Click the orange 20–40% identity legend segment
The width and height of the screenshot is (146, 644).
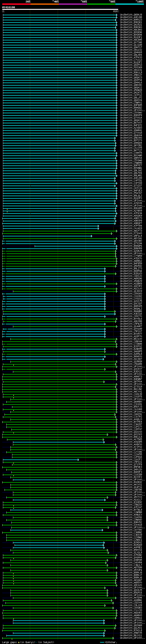(45, 4)
